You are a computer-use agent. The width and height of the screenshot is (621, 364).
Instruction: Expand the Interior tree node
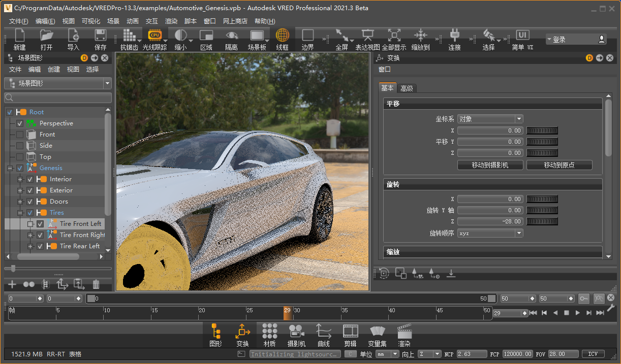coord(20,179)
